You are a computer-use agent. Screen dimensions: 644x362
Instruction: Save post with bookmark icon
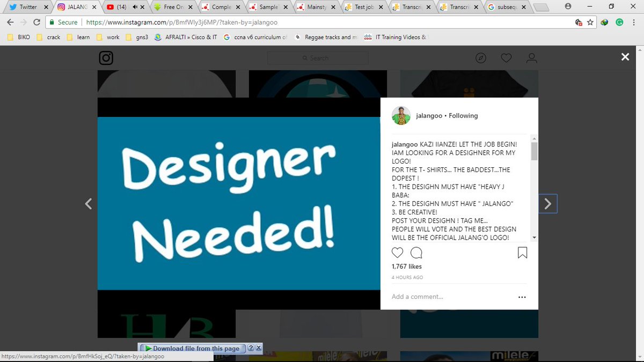pyautogui.click(x=522, y=253)
